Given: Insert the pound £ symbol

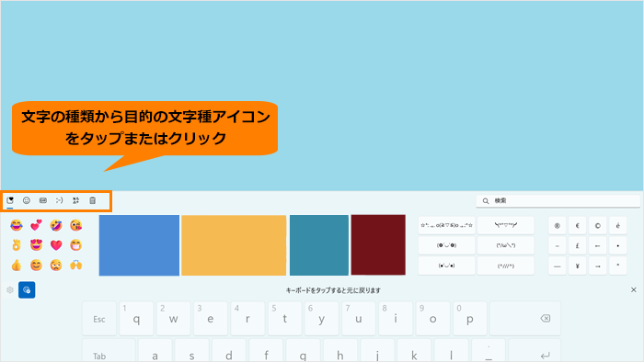Looking at the screenshot, I should (577, 245).
